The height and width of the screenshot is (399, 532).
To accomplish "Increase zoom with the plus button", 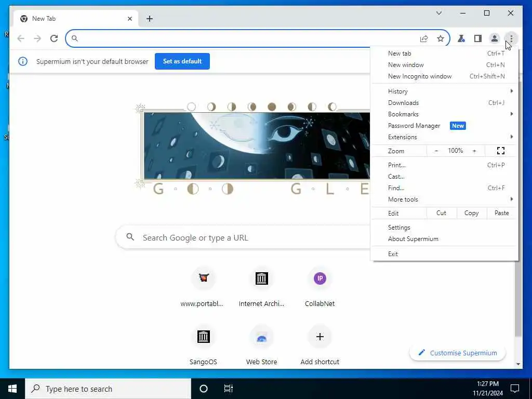I will pyautogui.click(x=474, y=151).
